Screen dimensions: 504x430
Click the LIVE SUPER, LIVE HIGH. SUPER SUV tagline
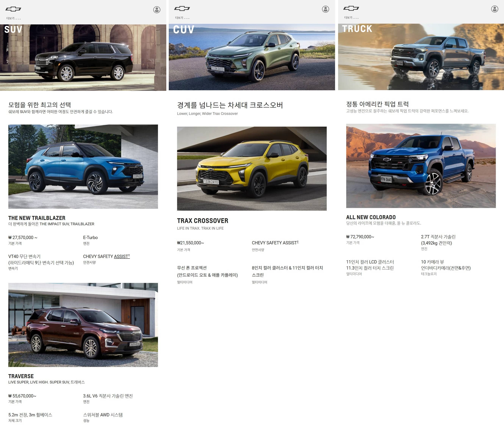coord(46,382)
